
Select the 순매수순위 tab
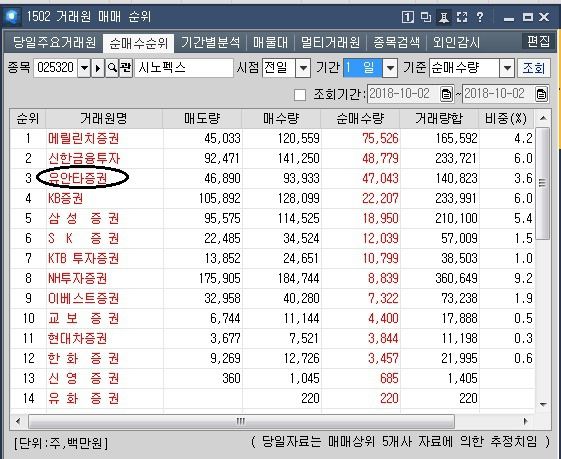pyautogui.click(x=138, y=44)
